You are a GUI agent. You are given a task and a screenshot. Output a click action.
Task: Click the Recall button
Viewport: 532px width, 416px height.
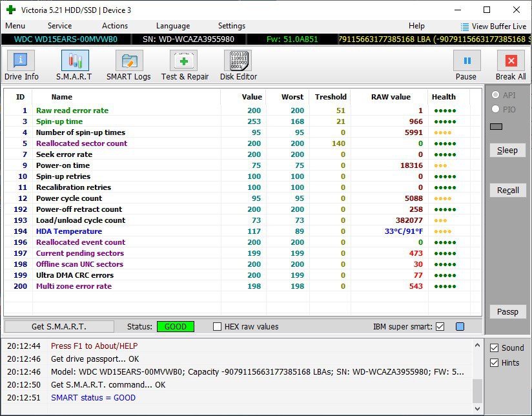[507, 190]
